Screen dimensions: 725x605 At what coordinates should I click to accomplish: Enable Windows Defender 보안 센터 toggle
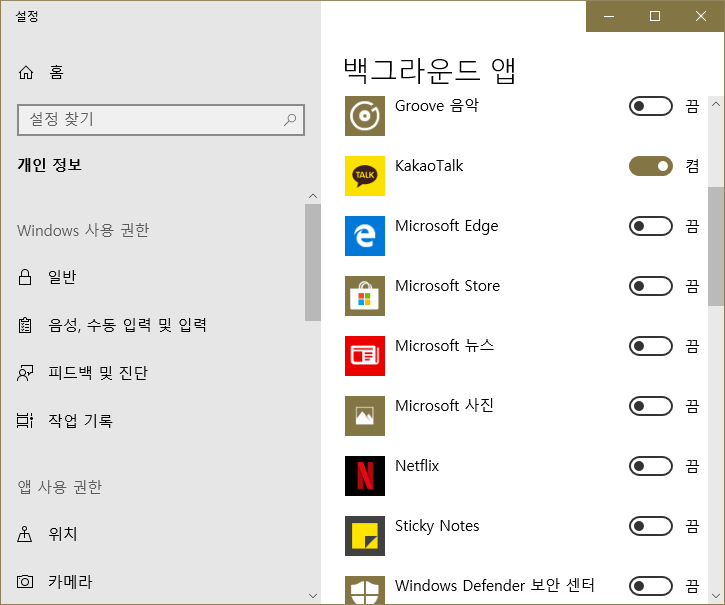(x=651, y=586)
